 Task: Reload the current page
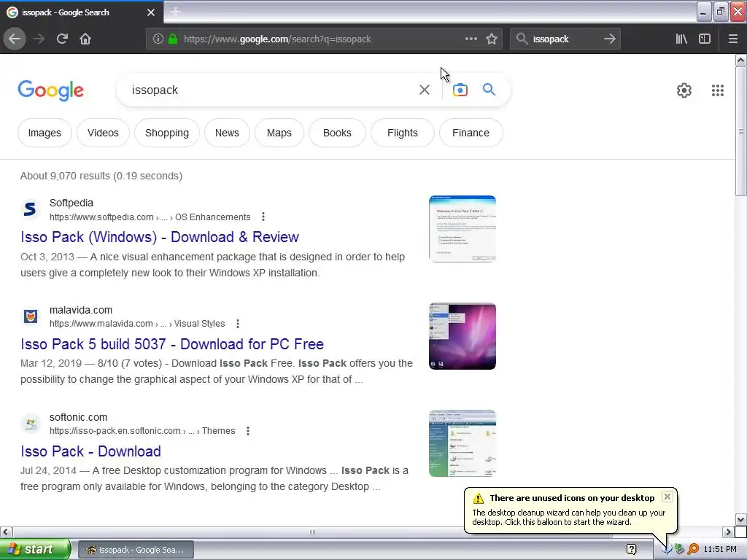point(62,39)
